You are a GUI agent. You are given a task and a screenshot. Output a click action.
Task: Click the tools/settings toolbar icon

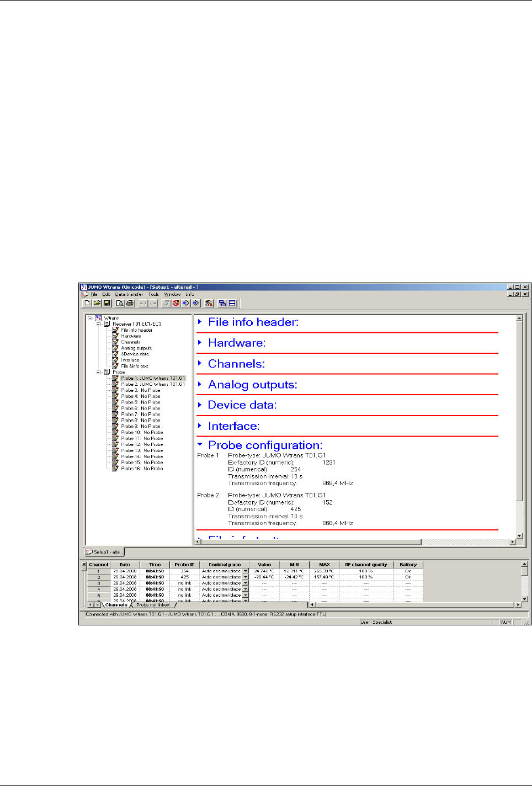point(209,303)
